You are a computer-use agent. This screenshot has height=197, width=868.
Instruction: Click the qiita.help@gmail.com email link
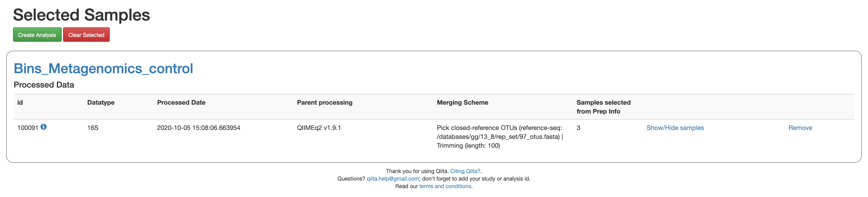pyautogui.click(x=393, y=179)
